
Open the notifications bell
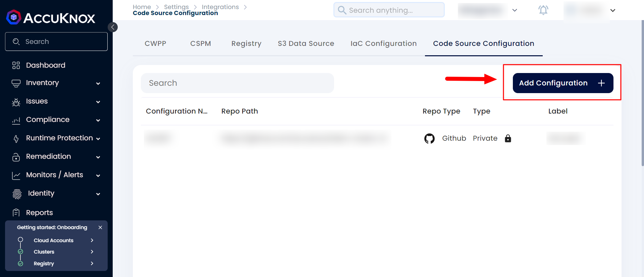point(543,10)
